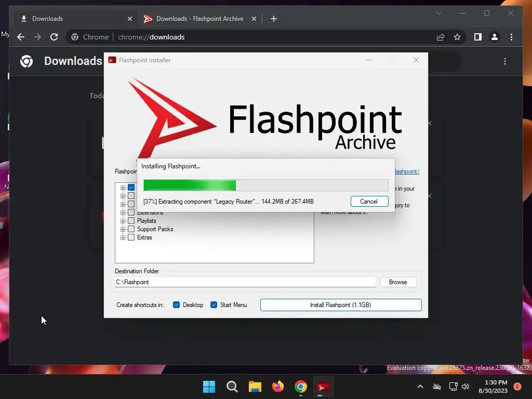Uncheck the Desktop shortcut checkbox
This screenshot has width=532, height=399.
tap(176, 305)
